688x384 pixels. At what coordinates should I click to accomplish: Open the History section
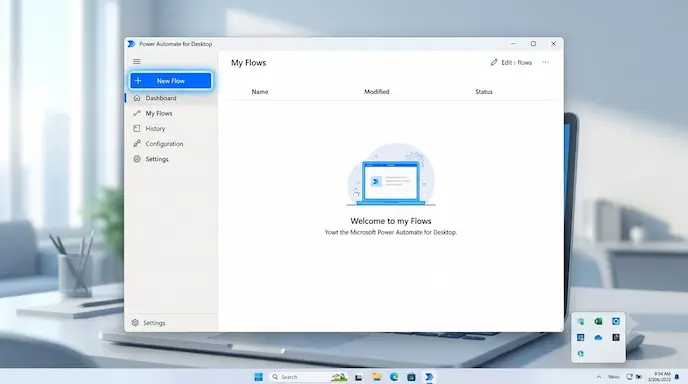171,129
